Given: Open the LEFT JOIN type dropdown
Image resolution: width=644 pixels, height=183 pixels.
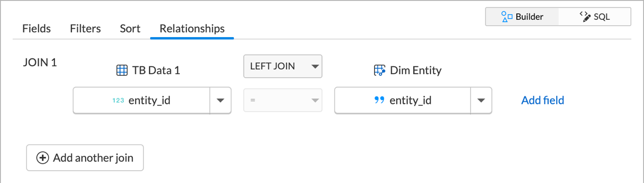Looking at the screenshot, I should [x=283, y=66].
